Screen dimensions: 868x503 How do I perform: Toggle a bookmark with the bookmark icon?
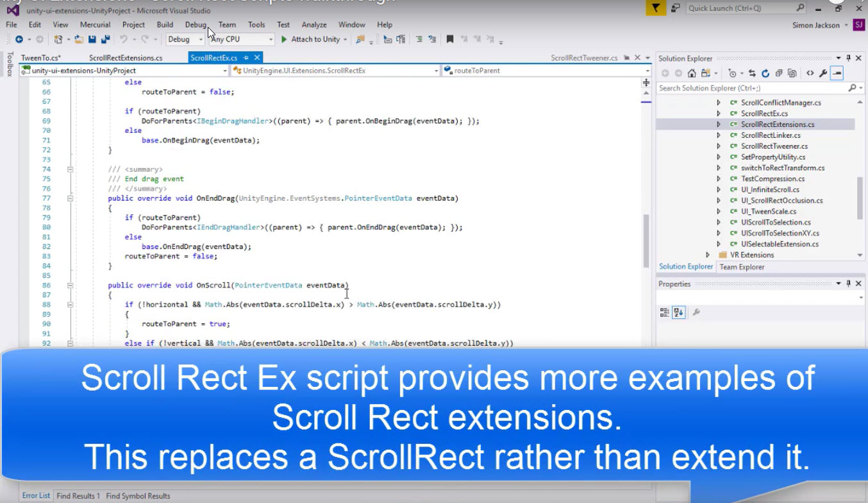pyautogui.click(x=450, y=39)
